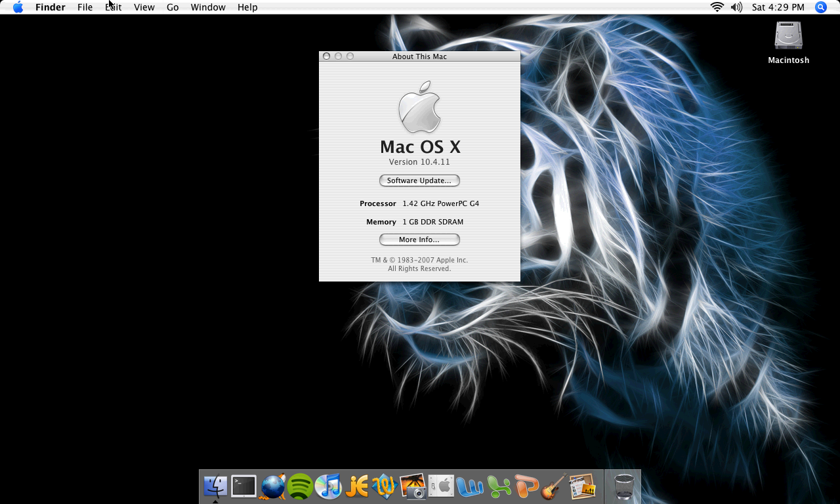This screenshot has height=504, width=840.
Task: Open the Window menu
Action: [208, 7]
